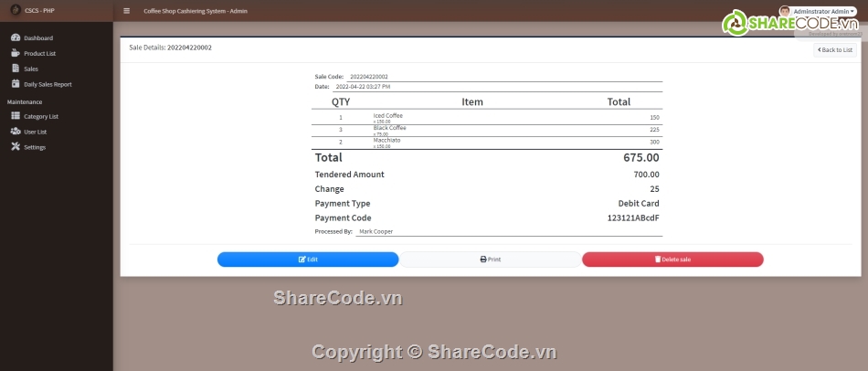Screen dimensions: 868x371
Task: Open the Administrator Admin account dropdown
Action: 823,11
